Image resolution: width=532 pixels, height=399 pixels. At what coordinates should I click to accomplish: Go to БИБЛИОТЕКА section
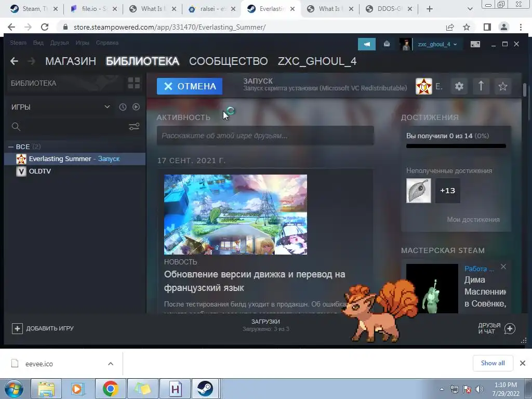pos(142,61)
